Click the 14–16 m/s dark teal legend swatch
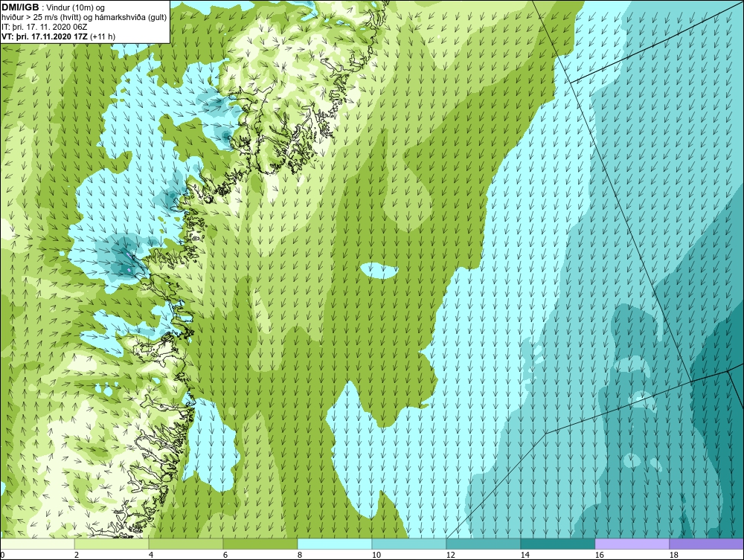744x560 pixels. coord(557,544)
